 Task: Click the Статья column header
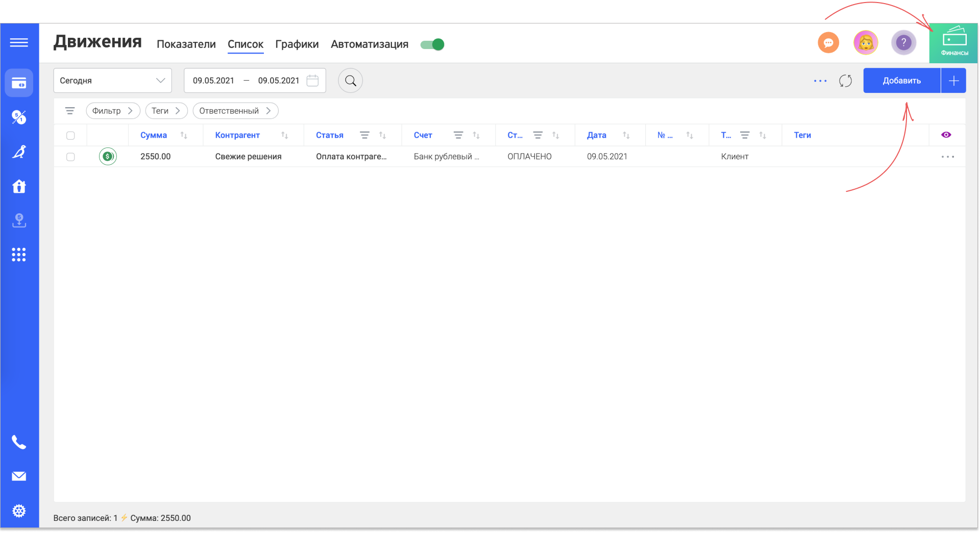point(330,135)
